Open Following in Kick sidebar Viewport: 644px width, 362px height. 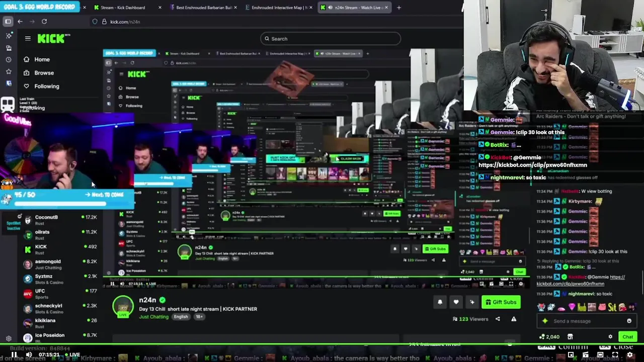46,86
